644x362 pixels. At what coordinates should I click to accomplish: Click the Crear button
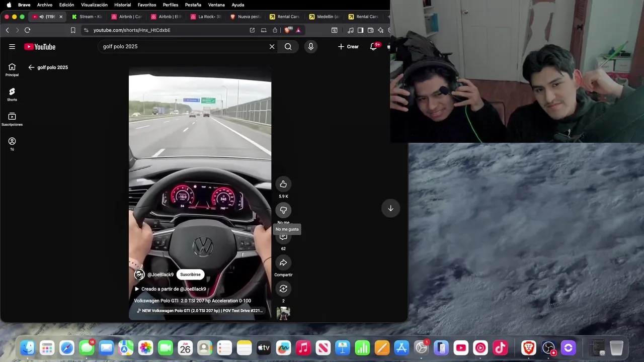[348, 47]
